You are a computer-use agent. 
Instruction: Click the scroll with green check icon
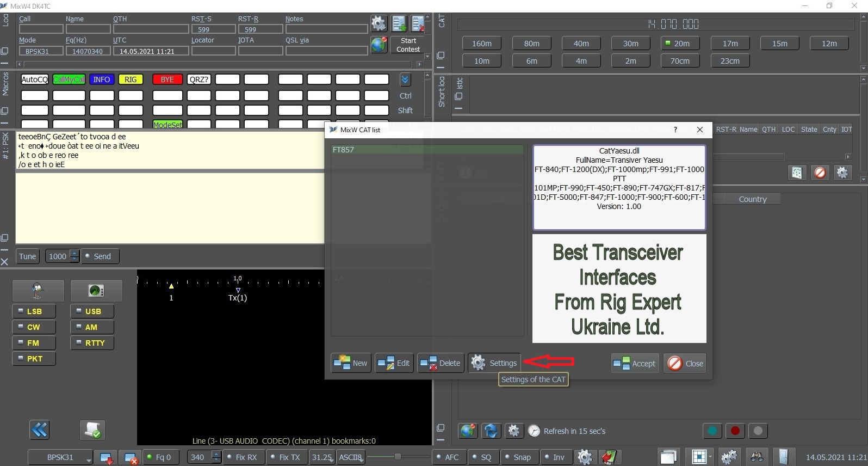point(92,430)
